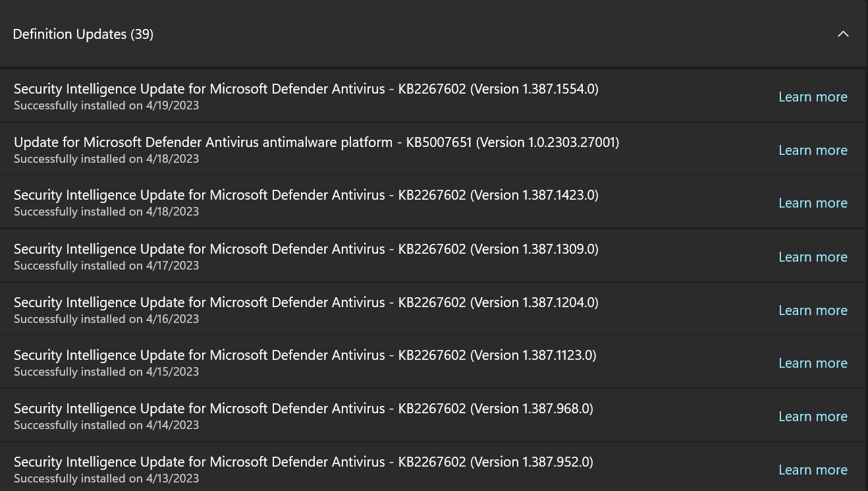Image resolution: width=868 pixels, height=491 pixels.
Task: Click the Version 1.387.1423.0 update title
Action: pyautogui.click(x=306, y=195)
